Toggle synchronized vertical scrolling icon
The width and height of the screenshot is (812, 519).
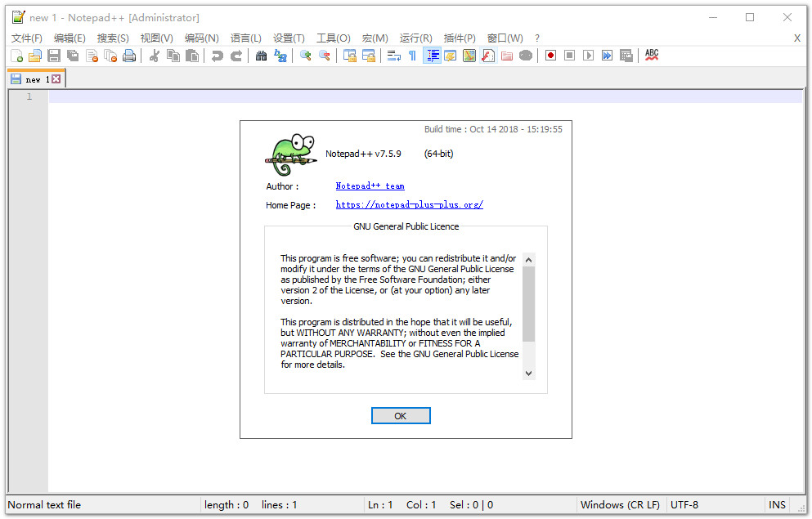coord(349,56)
